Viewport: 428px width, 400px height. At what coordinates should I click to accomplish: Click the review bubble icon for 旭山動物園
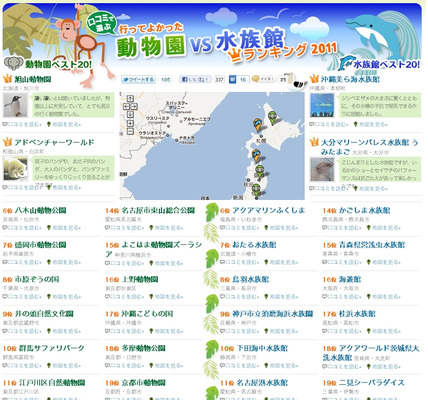coord(5,124)
